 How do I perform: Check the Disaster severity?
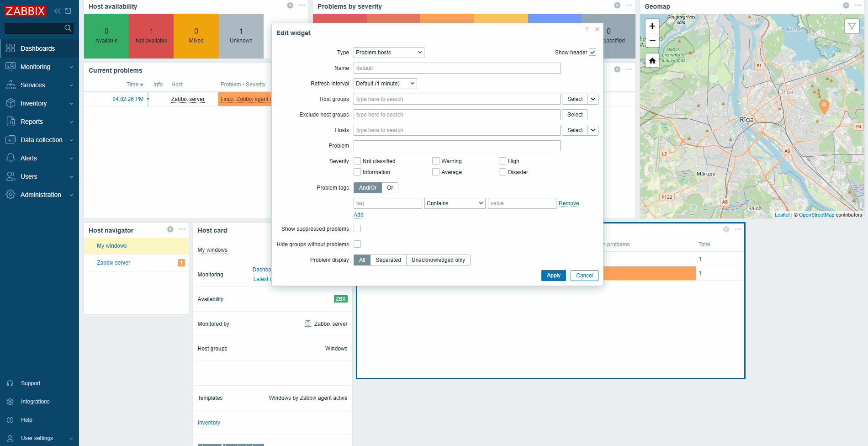point(503,172)
